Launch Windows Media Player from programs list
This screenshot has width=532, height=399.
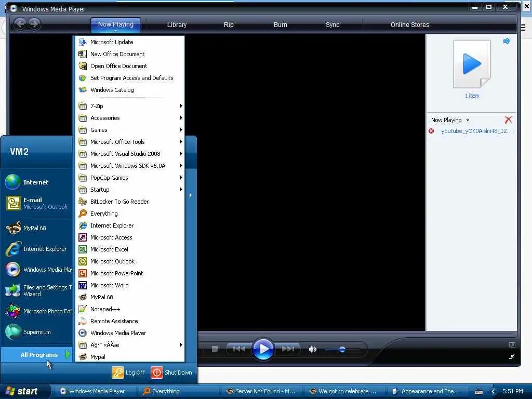pyautogui.click(x=129, y=333)
